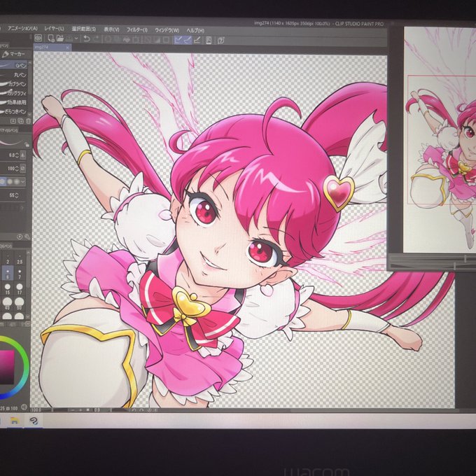Click the sub tool list scroll-down arrow

coord(29,114)
